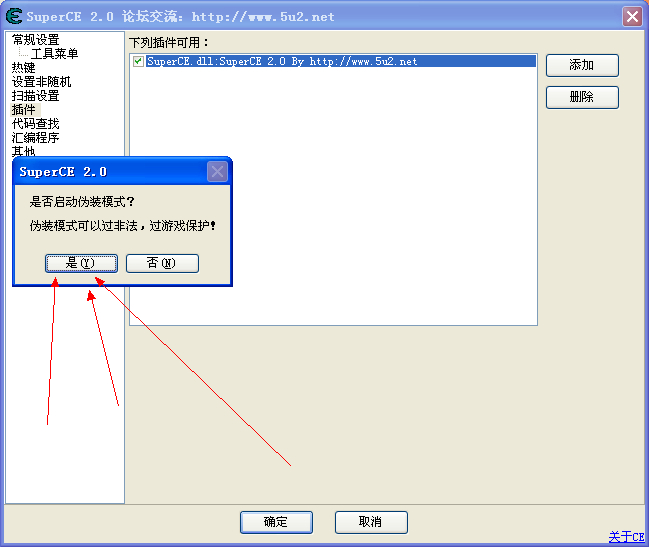The width and height of the screenshot is (649, 547).
Task: Close the SuperCE 2.0 settings window
Action: pyautogui.click(x=632, y=17)
